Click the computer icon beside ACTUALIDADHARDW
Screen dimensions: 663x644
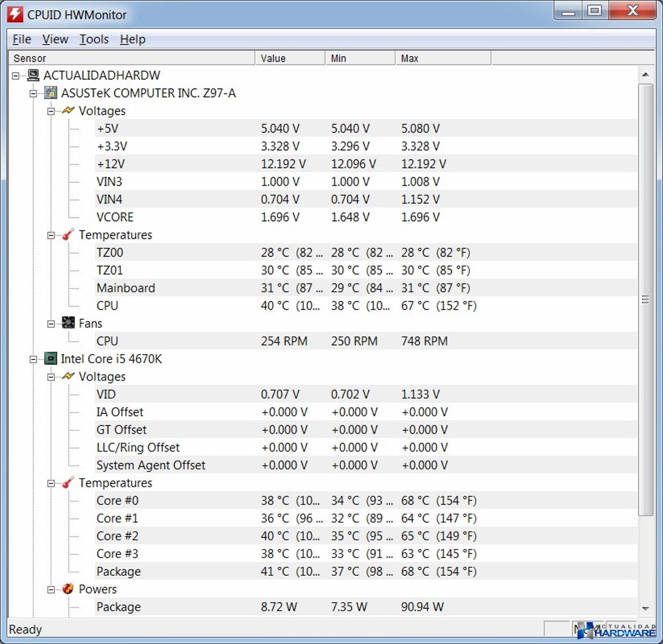tap(33, 75)
